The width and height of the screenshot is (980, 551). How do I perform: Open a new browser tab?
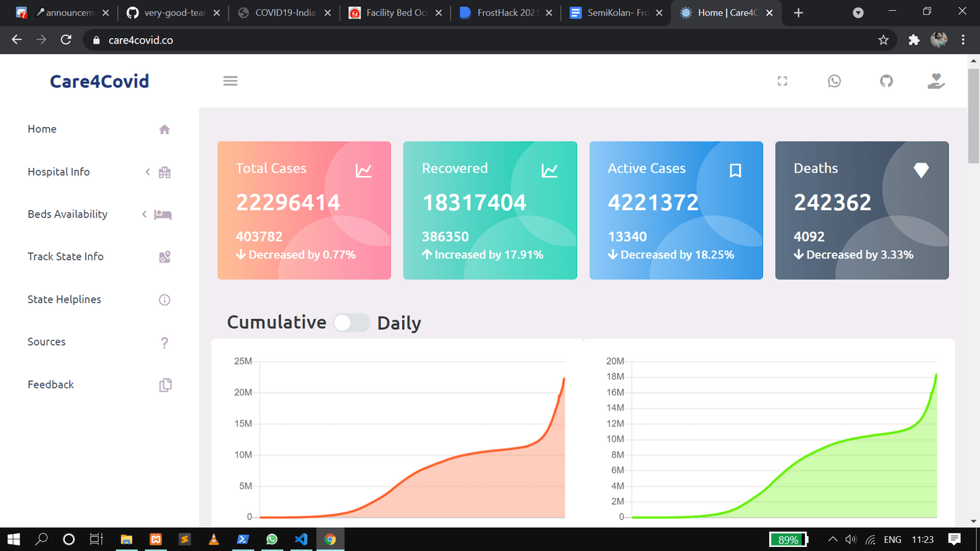pos(799,13)
